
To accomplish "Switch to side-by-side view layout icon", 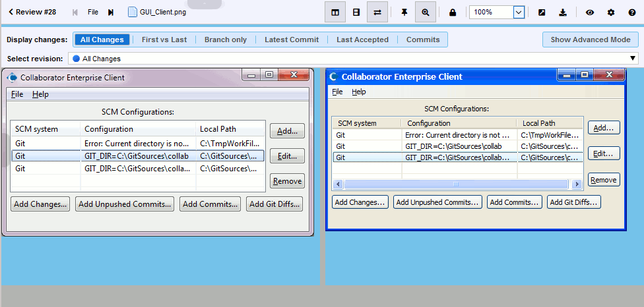I will click(x=335, y=12).
